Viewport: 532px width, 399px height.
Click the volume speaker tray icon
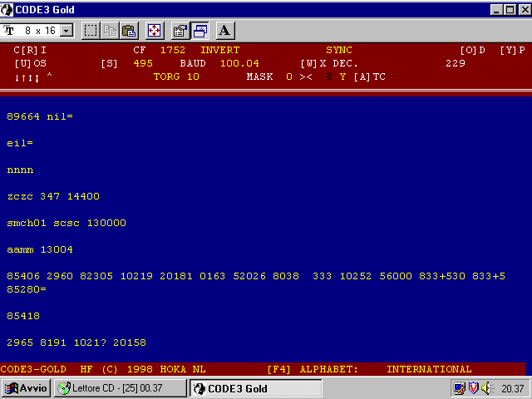point(485,388)
